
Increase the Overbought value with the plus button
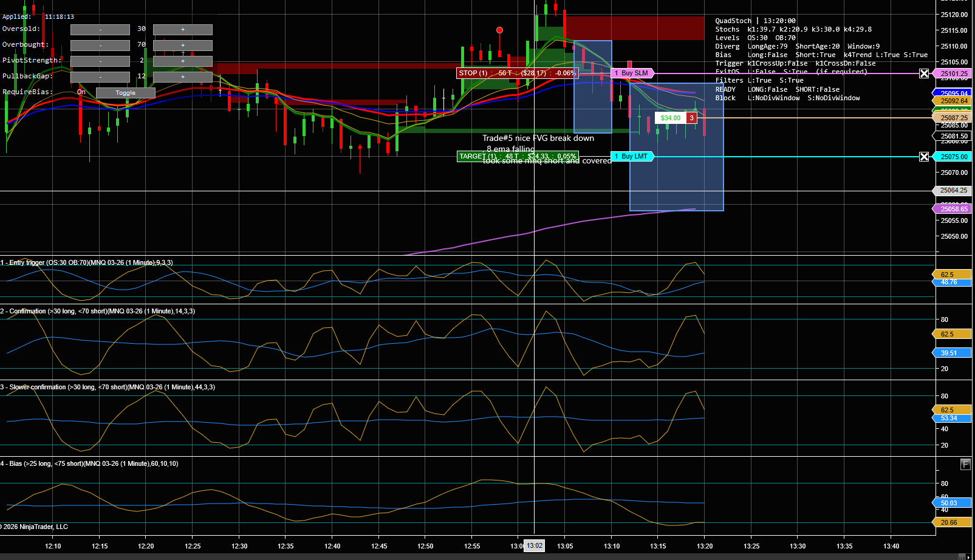coord(183,45)
